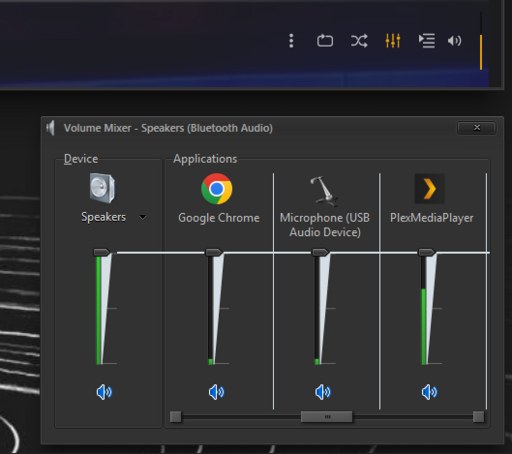Open Speakers device properties icon

(x=102, y=188)
